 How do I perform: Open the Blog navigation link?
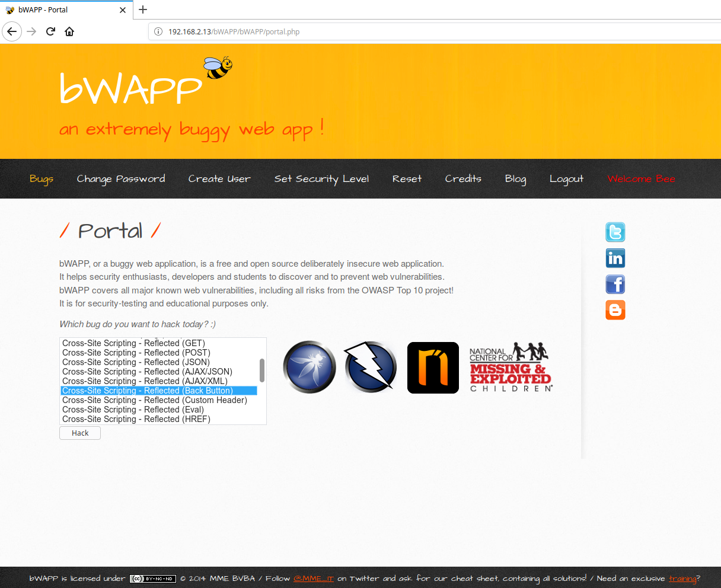[516, 179]
